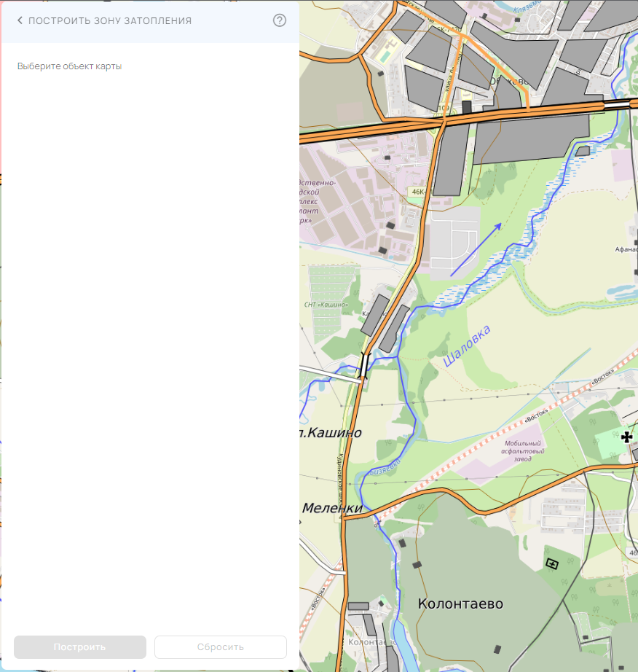Image resolution: width=638 pixels, height=672 pixels.
Task: Click the п.Кашино settlement label
Action: click(331, 433)
